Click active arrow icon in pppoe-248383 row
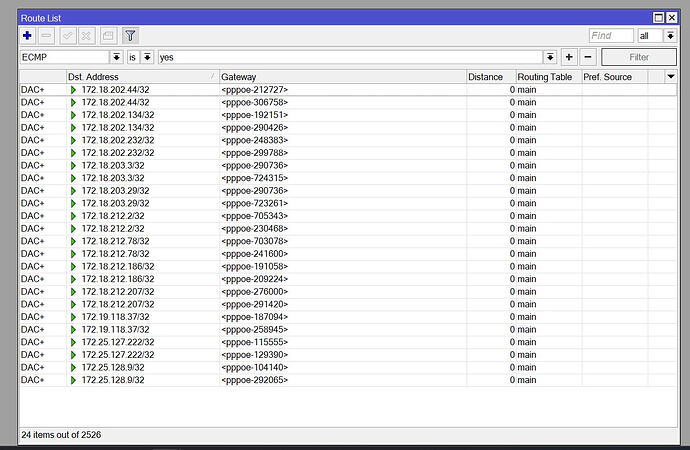Screen dimensions: 690x450 point(73,140)
